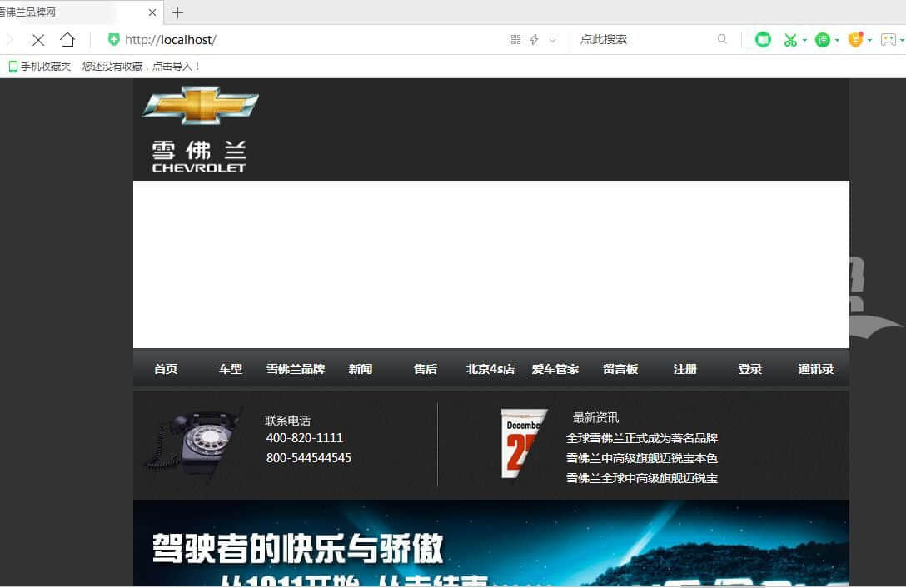Click the search magnifier icon
The width and height of the screenshot is (906, 588).
722,39
